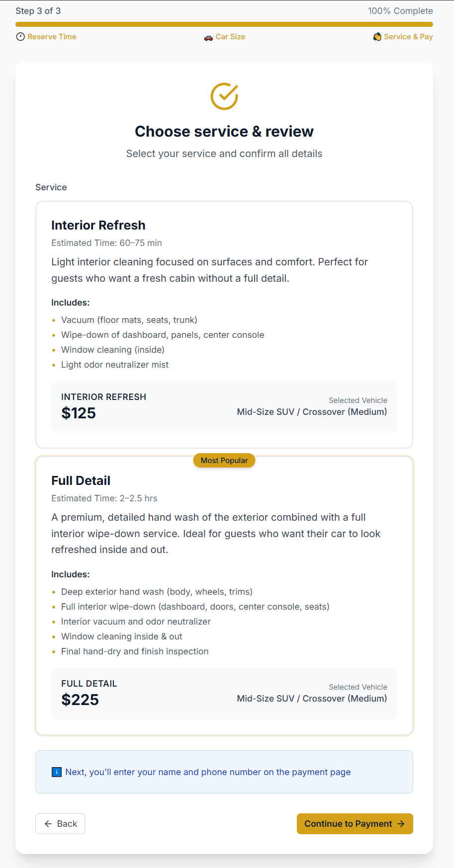Click the clock icon beside Reserve Time

coord(20,37)
